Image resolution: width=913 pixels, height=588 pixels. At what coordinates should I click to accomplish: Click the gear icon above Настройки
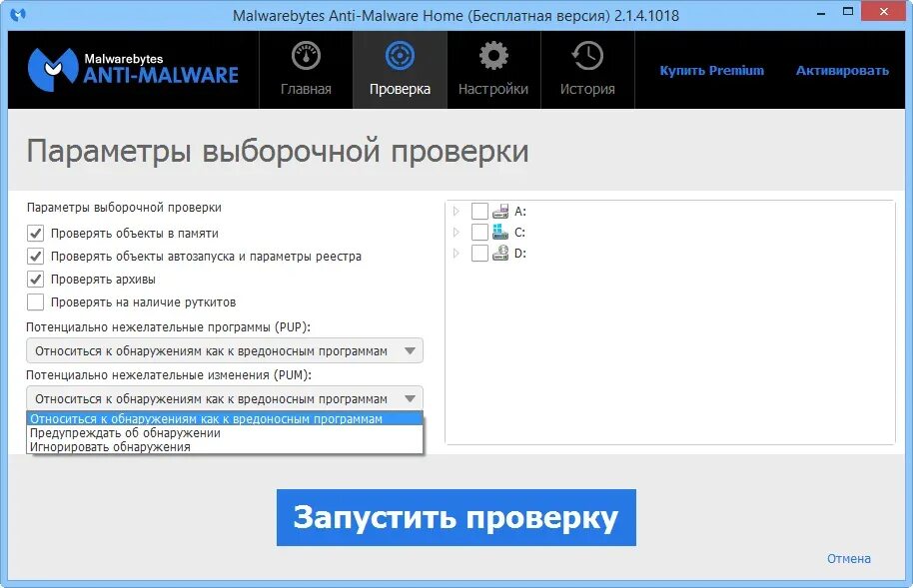tap(493, 56)
